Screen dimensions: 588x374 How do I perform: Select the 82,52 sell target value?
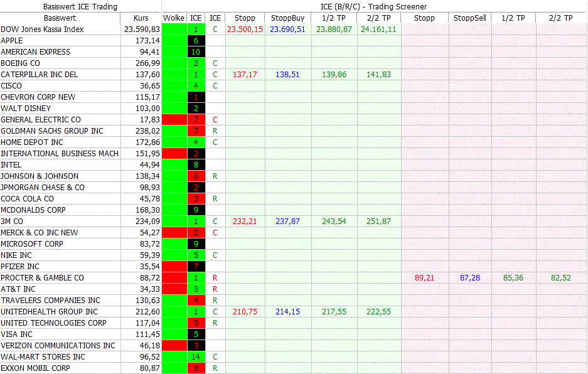561,277
